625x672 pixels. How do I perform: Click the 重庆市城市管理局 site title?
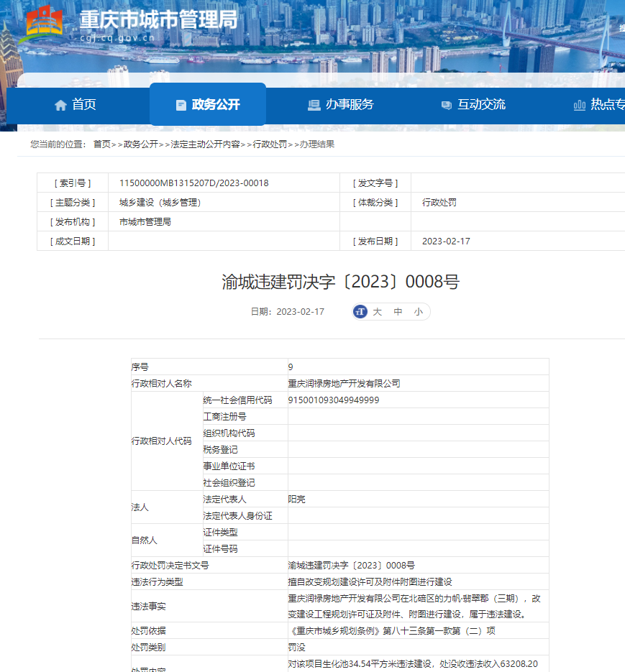point(158,19)
